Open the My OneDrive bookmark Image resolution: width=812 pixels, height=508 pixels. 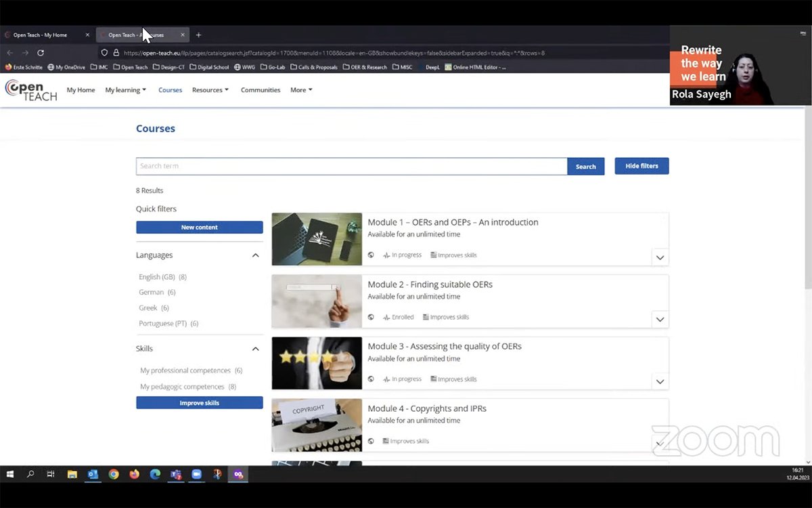pos(68,67)
